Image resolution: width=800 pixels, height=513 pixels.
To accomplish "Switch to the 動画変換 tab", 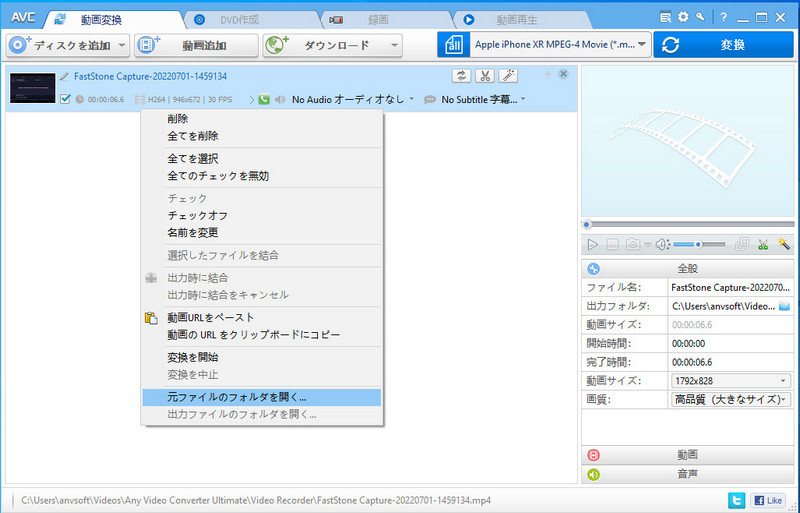I will (x=101, y=20).
